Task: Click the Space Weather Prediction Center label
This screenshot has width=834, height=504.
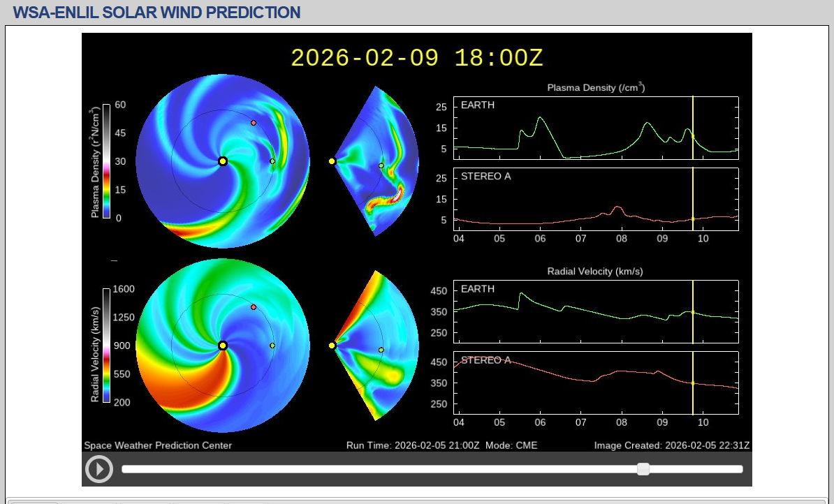Action: tap(158, 445)
